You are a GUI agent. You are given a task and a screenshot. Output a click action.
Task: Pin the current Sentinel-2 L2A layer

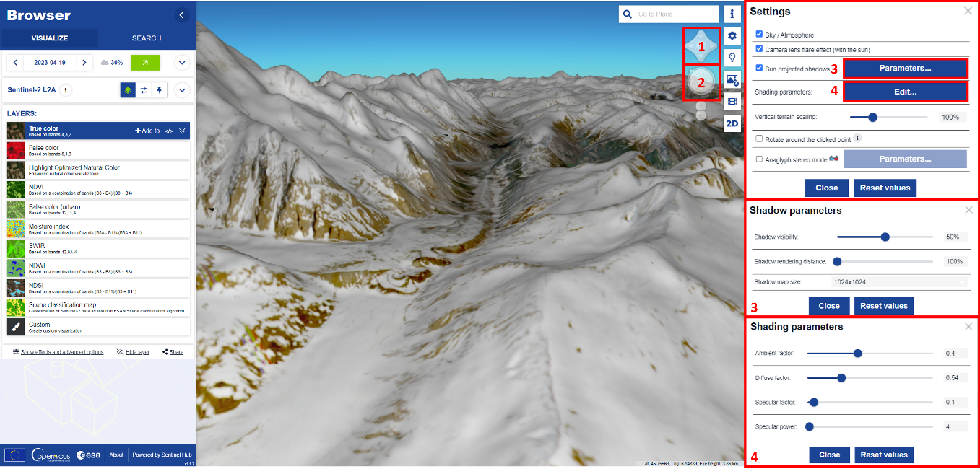coord(160,90)
